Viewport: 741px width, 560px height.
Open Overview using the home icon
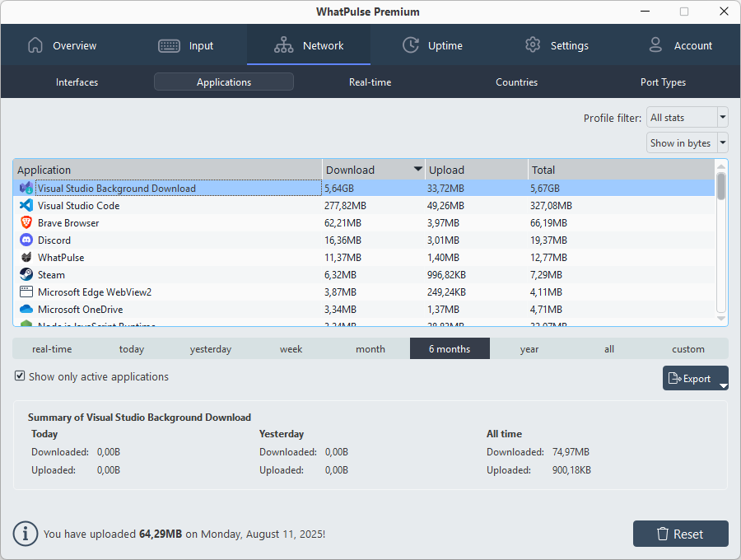(35, 45)
